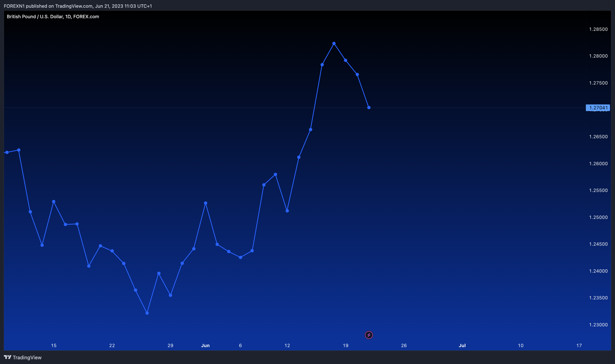Click the 1.27500 price axis label
Screen dimensions: 615x364
pyautogui.click(x=598, y=83)
